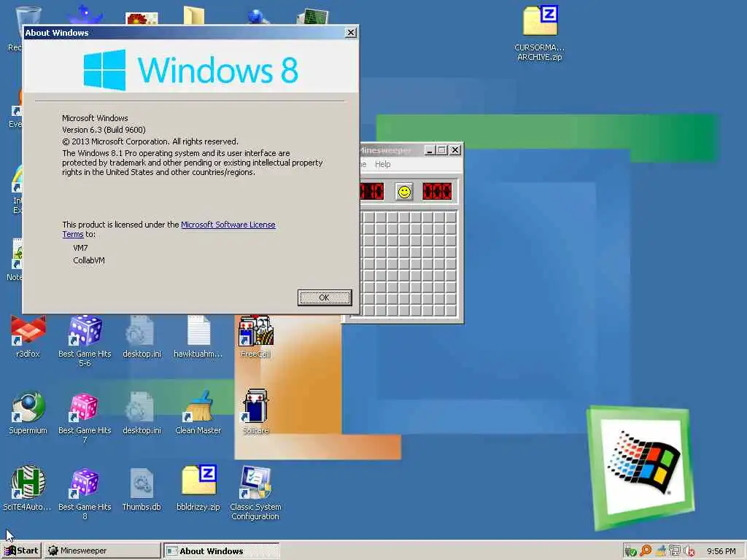Select Classic System Configuration shortcut
Viewport: 747px width, 560px height.
coord(255,494)
